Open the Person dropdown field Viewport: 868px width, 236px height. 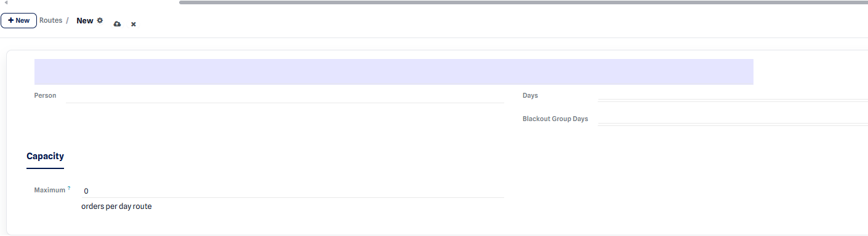[285, 95]
